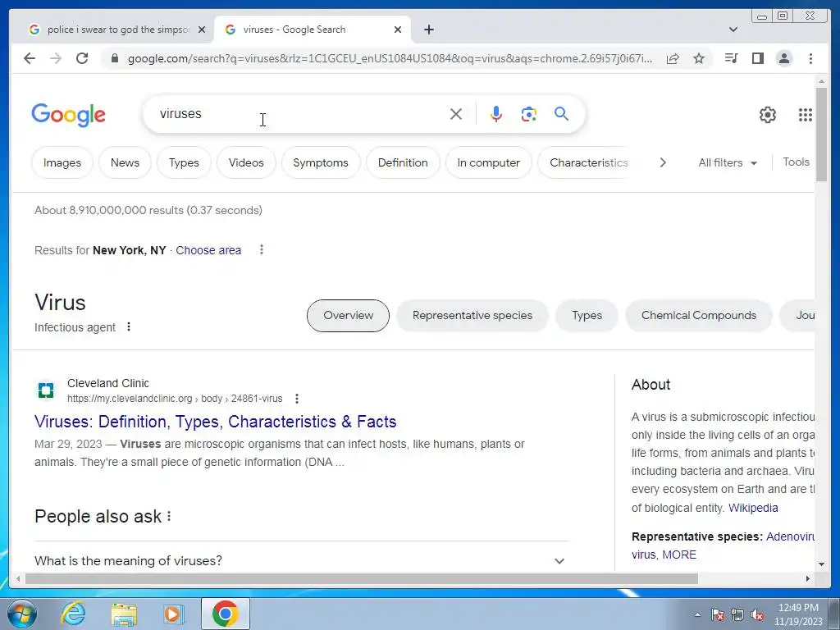Go back to the previous page
Image resolution: width=840 pixels, height=630 pixels.
click(x=30, y=58)
